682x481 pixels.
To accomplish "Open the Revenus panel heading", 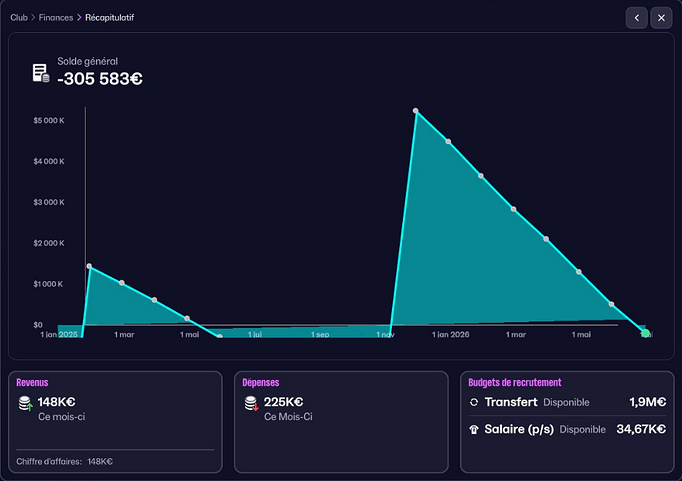I will click(32, 382).
